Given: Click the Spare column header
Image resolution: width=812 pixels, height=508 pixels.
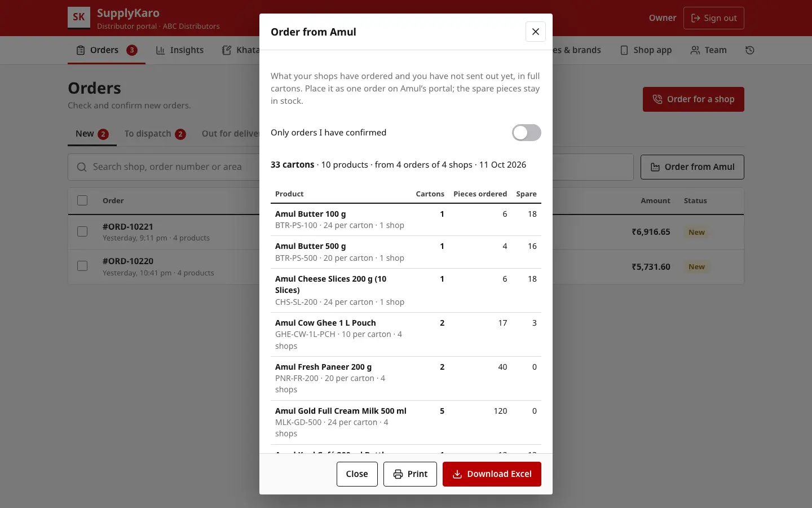Looking at the screenshot, I should coord(526,194).
